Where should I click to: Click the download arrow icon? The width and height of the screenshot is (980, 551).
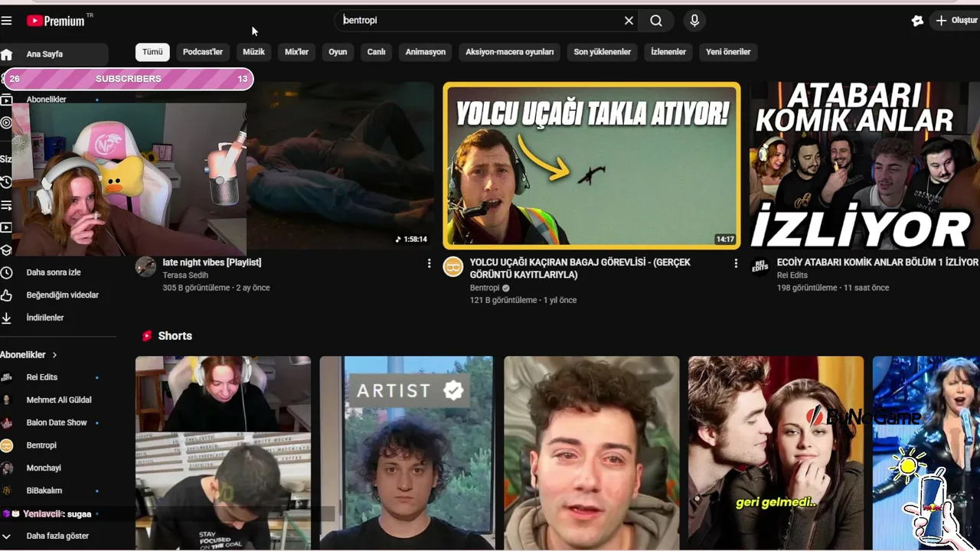click(x=7, y=318)
